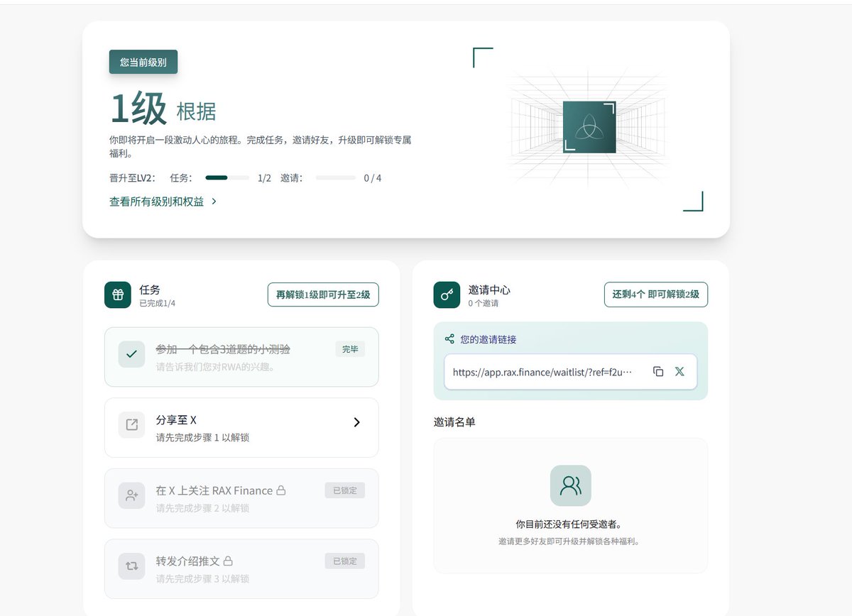Image resolution: width=852 pixels, height=616 pixels.
Task: Click the 您的邀请链接 label
Action: pos(488,339)
